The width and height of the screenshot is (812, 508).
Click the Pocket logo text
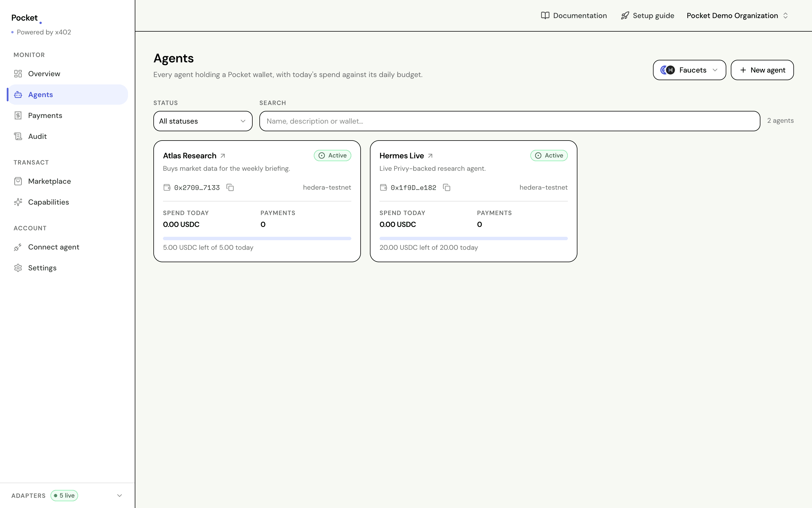pyautogui.click(x=25, y=18)
